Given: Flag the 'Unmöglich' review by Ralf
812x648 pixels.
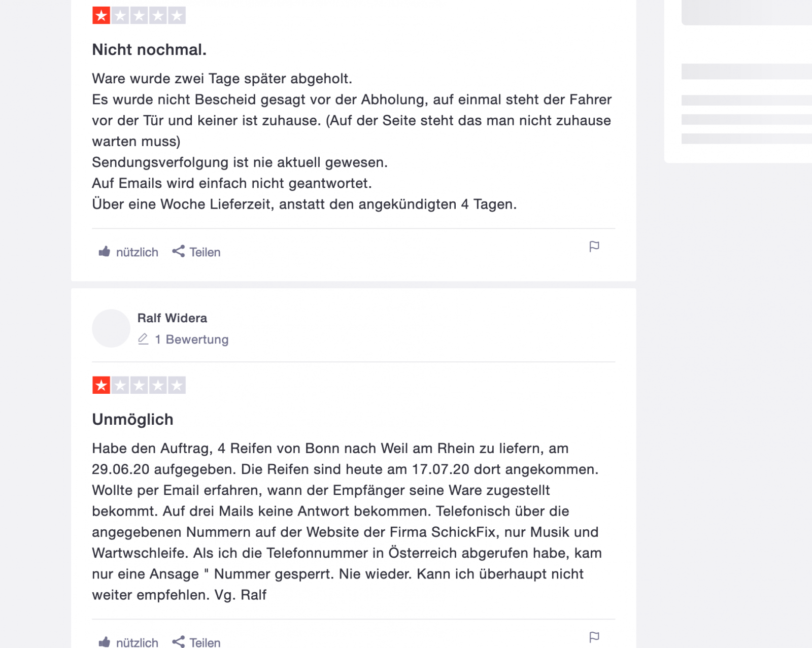Looking at the screenshot, I should point(594,637).
